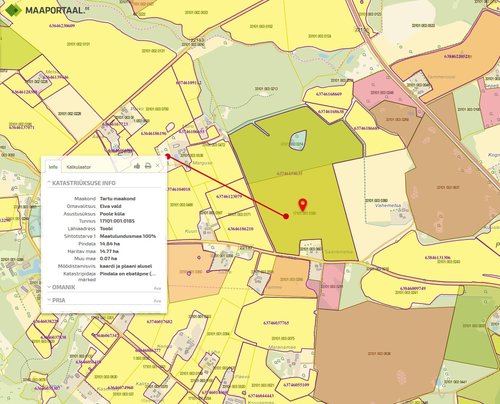The width and height of the screenshot is (500, 404).
Task: Click the printer icon in the info panel
Action: coord(148,166)
